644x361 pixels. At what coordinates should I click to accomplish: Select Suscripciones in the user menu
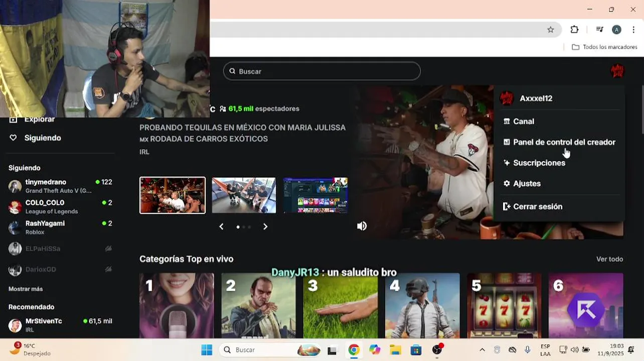(x=534, y=163)
